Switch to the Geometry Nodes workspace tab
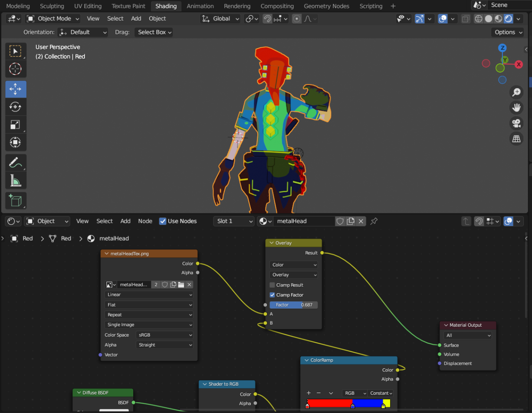 coord(326,6)
